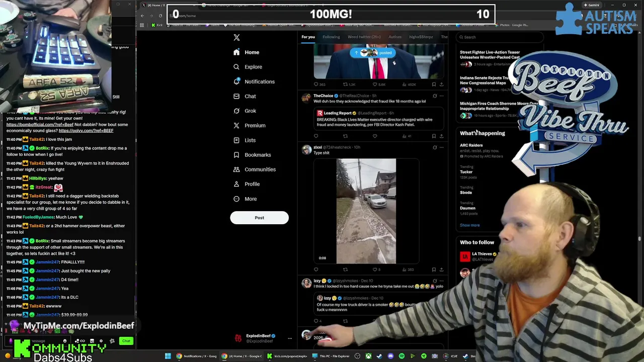Click Show more under What's happening
Viewport: 644px width, 362px height.
pos(469,225)
